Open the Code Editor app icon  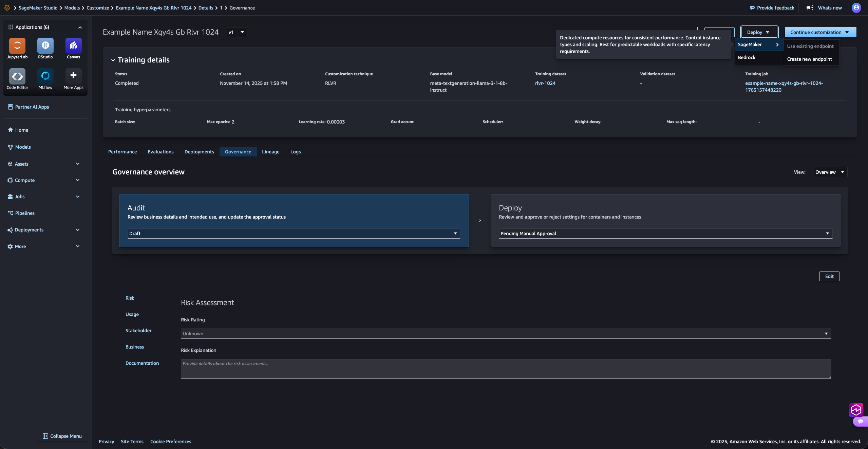[x=17, y=76]
